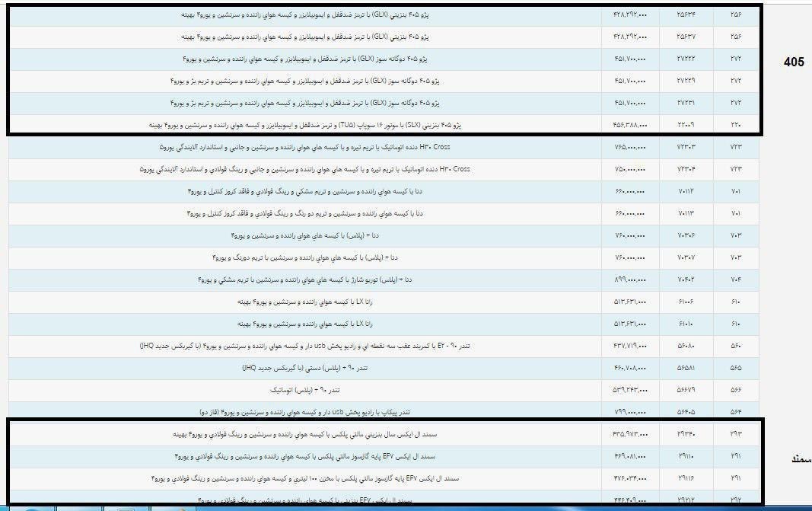The image size is (812, 511).
Task: Select price ۴۳۷,۷۱۹,۰۰۰
Action: coord(629,346)
